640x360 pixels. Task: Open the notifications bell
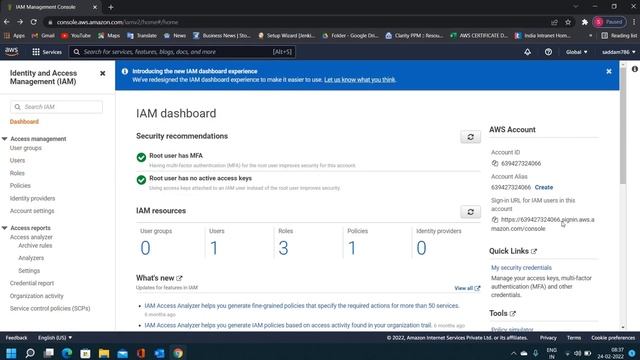[527, 52]
